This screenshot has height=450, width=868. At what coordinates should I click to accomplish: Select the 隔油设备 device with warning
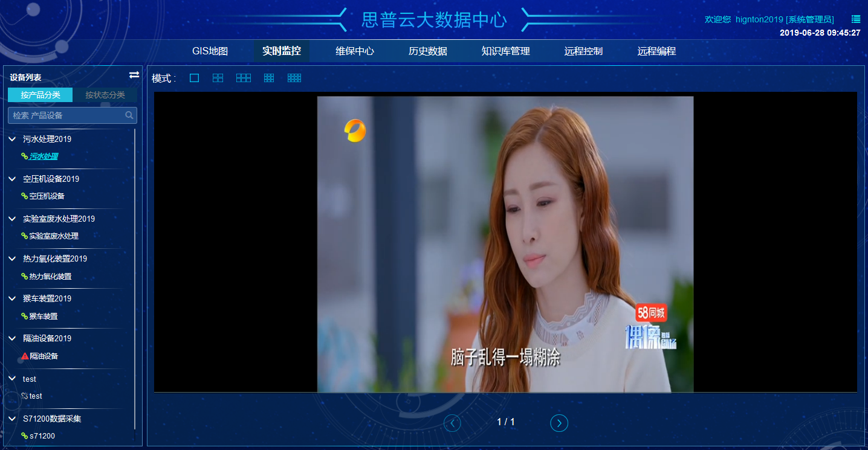click(44, 356)
